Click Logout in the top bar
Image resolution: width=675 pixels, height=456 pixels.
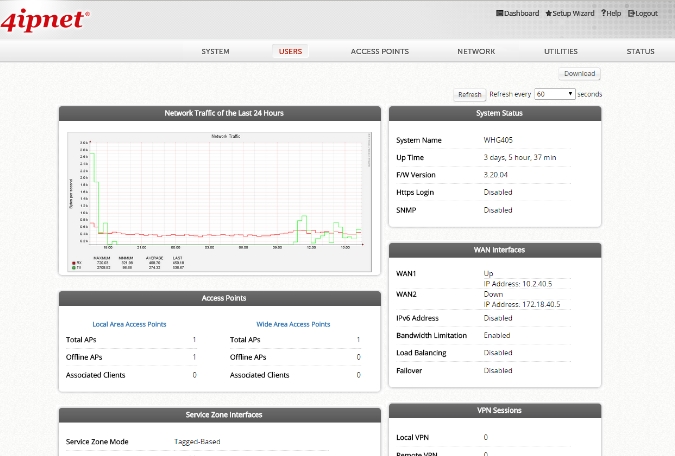click(x=642, y=14)
